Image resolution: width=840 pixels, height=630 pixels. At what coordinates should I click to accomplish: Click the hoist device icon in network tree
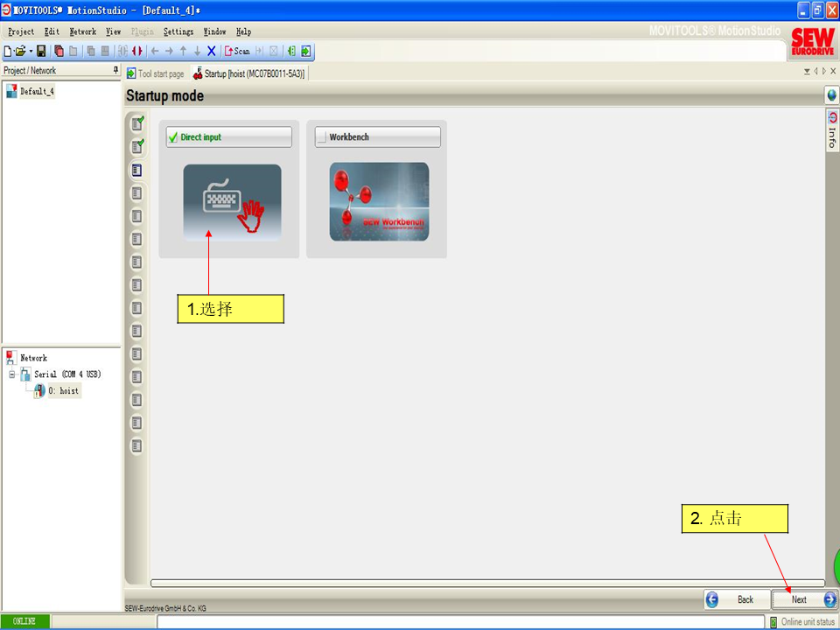[39, 391]
